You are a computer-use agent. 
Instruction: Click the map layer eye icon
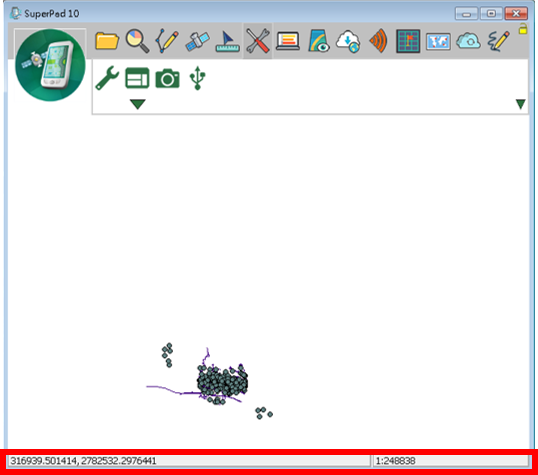[318, 41]
